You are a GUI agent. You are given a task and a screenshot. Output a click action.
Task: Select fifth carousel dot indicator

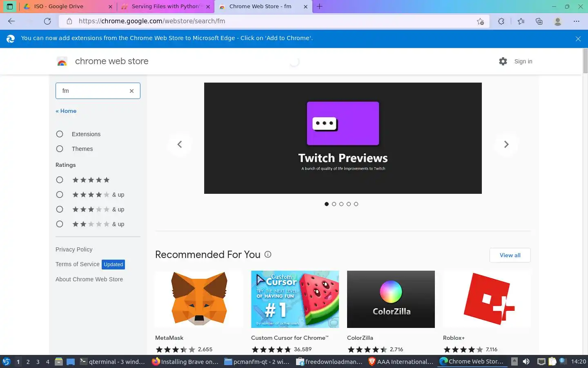(356, 204)
